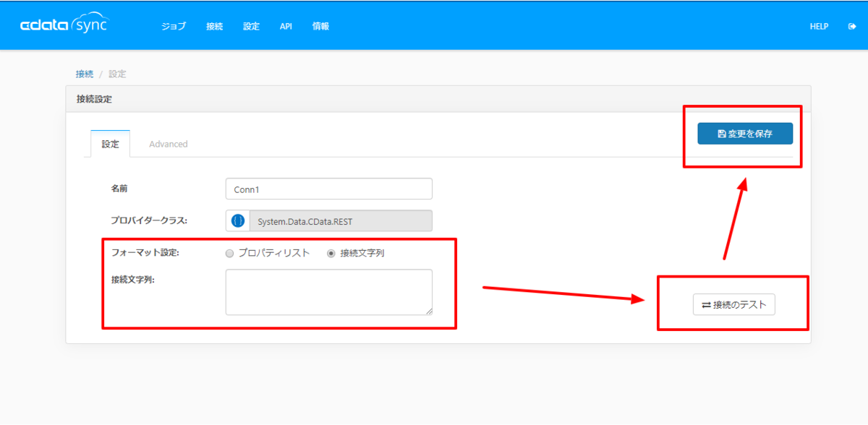This screenshot has height=425, width=868.
Task: Open the ジョブ menu
Action: pos(173,26)
